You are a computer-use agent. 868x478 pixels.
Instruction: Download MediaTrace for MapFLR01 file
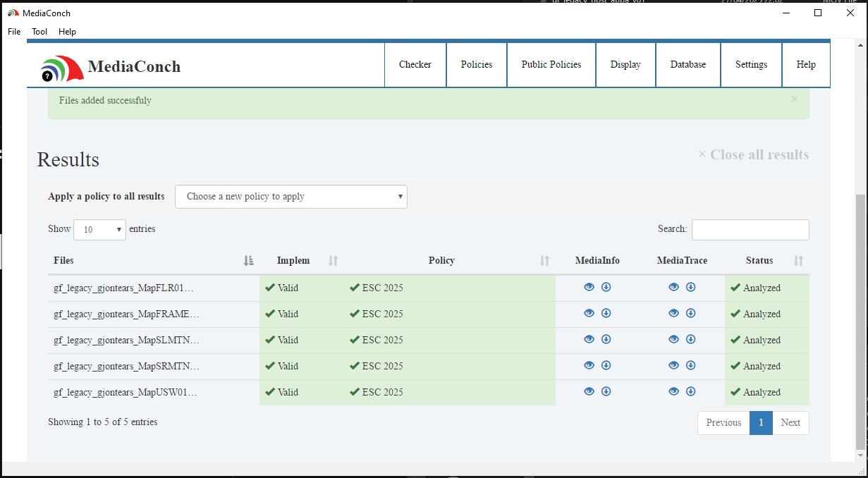click(x=690, y=287)
